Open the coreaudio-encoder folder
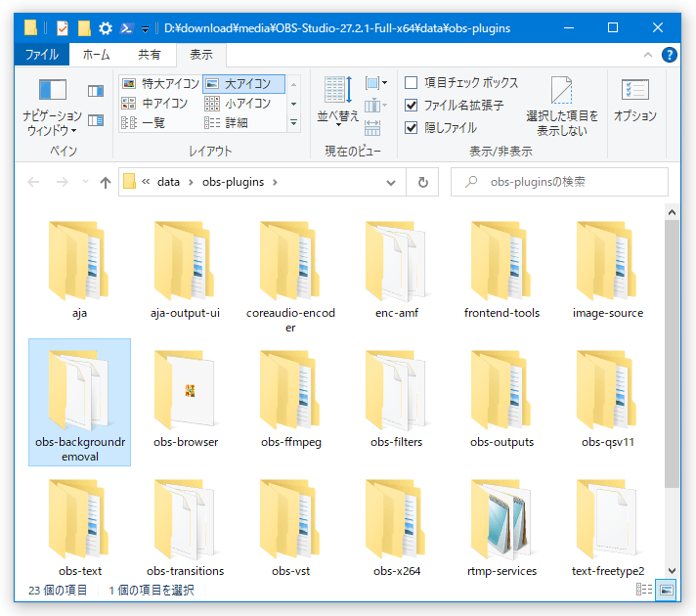The width and height of the screenshot is (696, 616). [x=290, y=277]
